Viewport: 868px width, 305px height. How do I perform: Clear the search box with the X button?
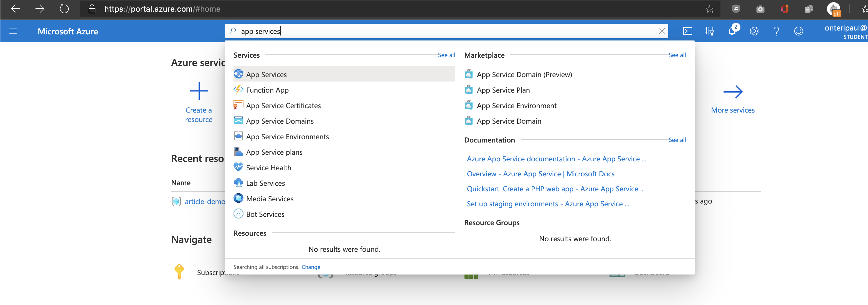coord(661,31)
